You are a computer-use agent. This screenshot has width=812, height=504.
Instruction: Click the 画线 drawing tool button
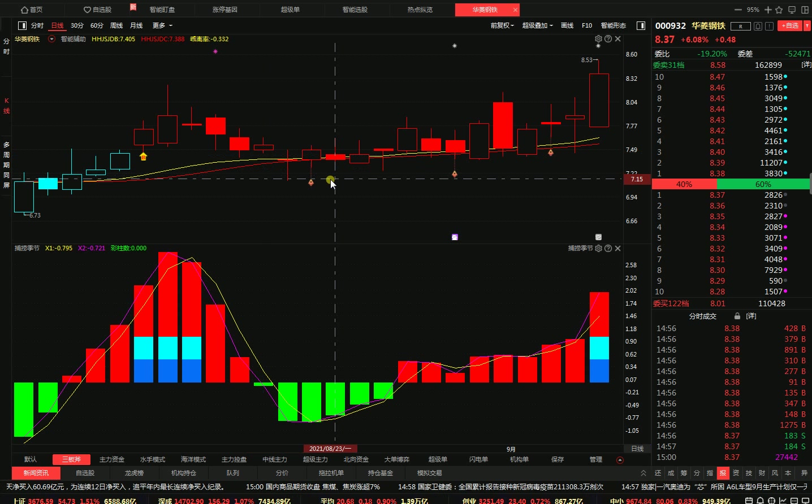(x=567, y=25)
